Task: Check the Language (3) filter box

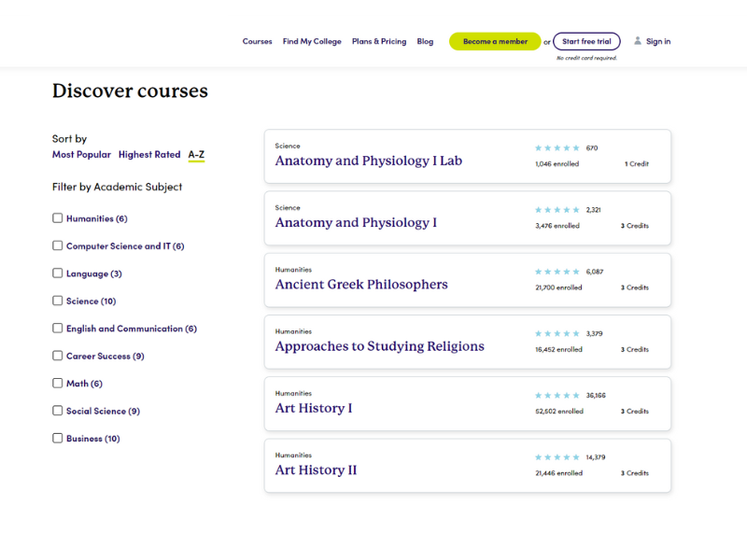Action: 57,273
